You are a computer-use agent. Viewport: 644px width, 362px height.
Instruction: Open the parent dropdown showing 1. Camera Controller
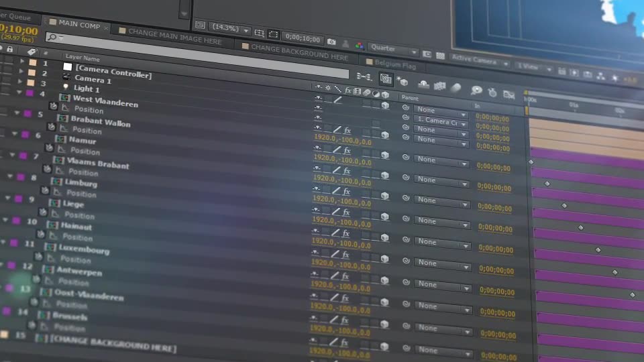[441, 121]
